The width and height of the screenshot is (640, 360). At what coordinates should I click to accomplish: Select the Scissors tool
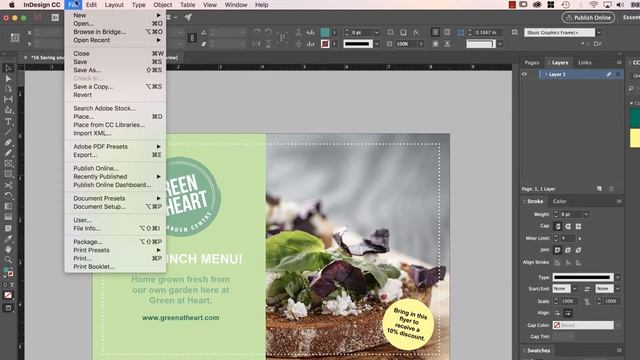8,185
